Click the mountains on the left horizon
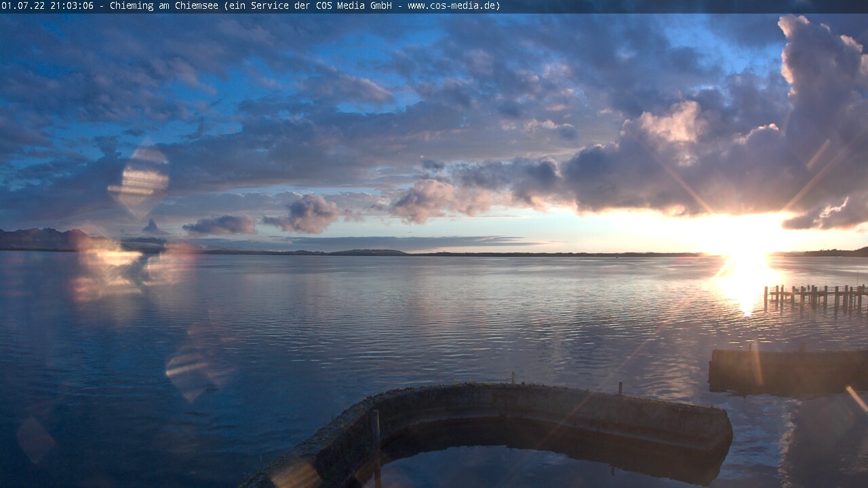This screenshot has height=488, width=868. 42,239
